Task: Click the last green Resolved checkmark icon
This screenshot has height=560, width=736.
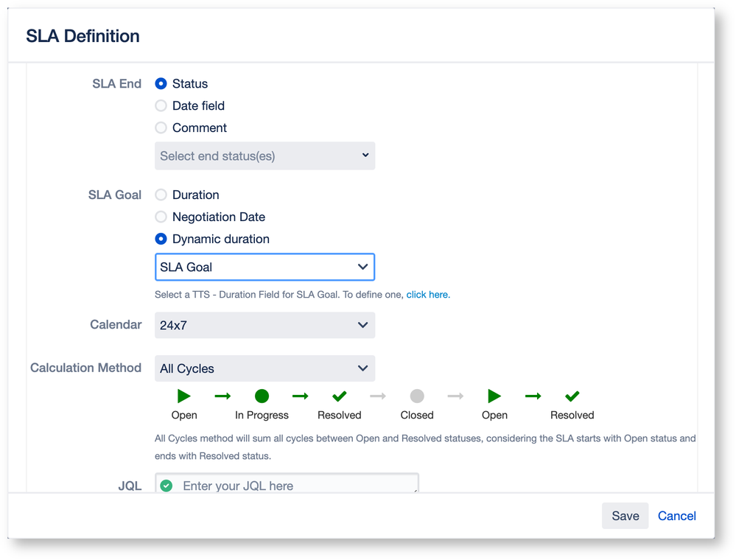Action: point(572,396)
